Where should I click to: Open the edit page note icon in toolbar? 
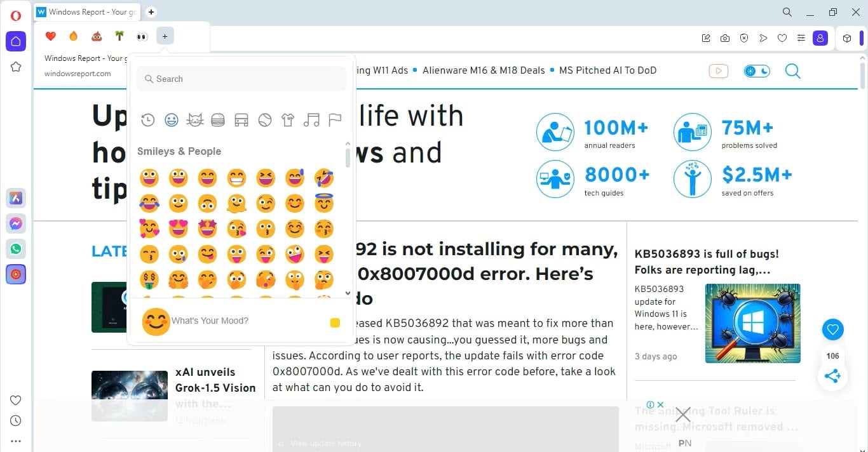pos(706,38)
